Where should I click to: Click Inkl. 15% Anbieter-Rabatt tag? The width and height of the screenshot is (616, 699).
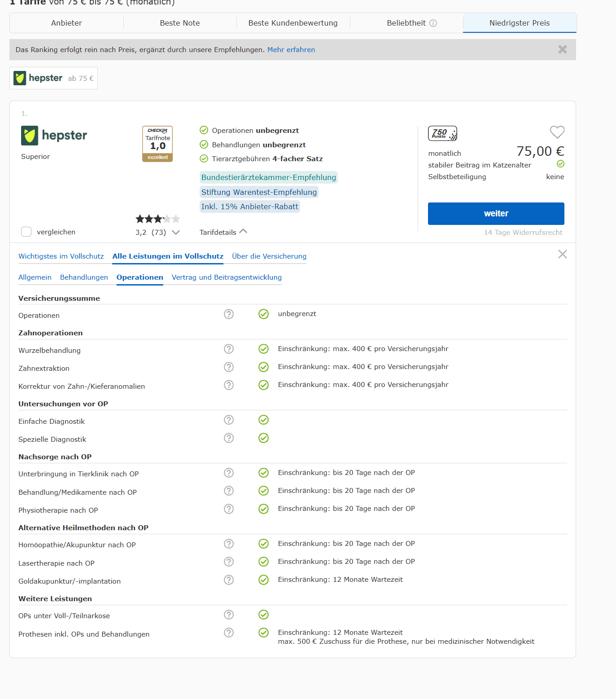[249, 207]
